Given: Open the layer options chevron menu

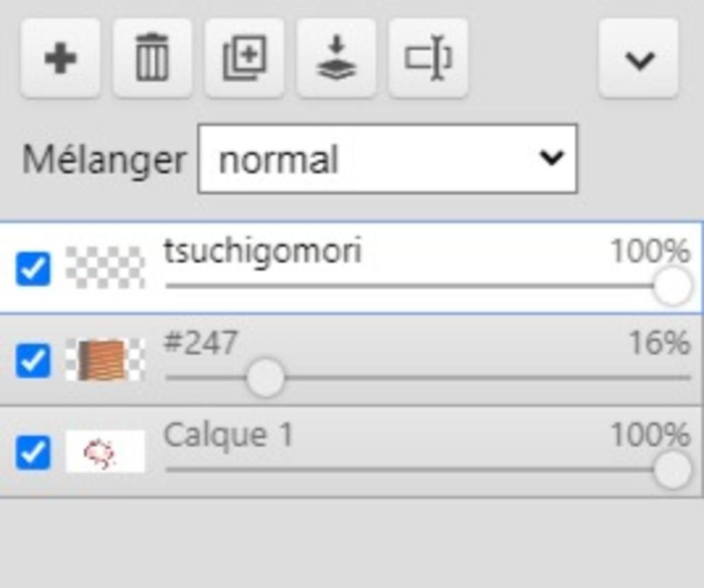Looking at the screenshot, I should (639, 59).
